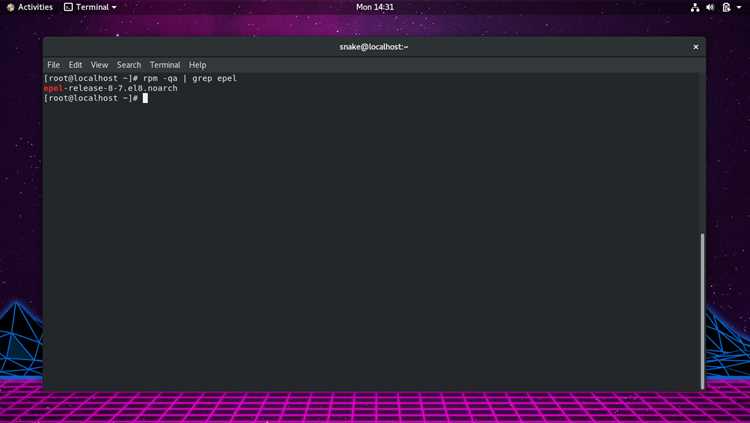This screenshot has height=423, width=750.
Task: Open the View menu
Action: tap(99, 65)
